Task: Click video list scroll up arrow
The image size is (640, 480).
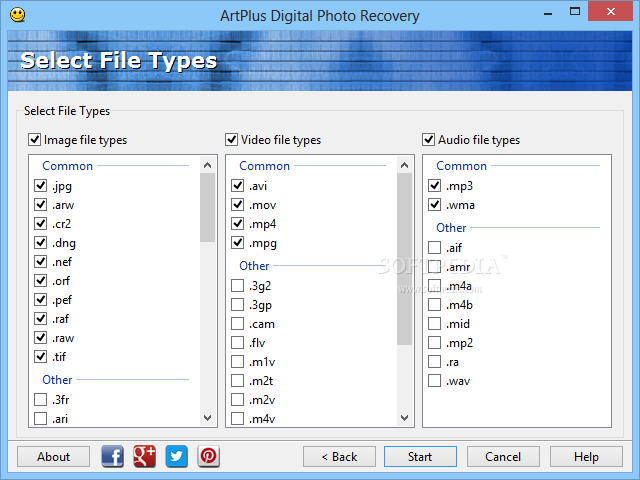Action: coord(404,165)
